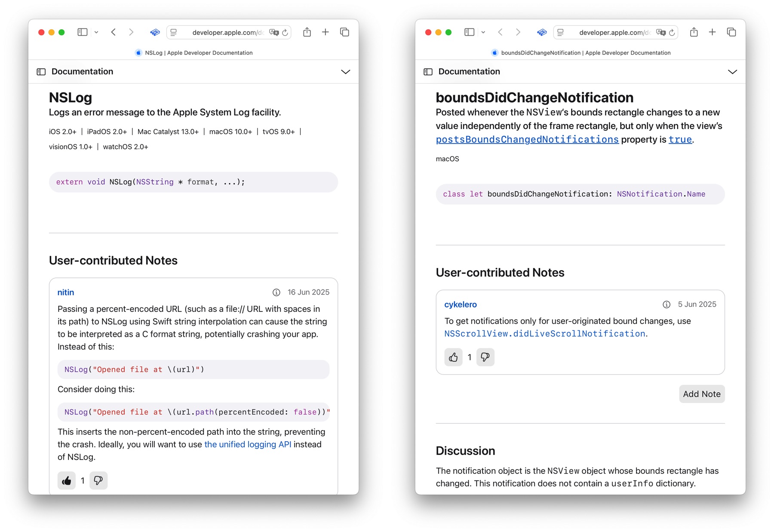The width and height of the screenshot is (774, 532).
Task: Toggle Safari sidebar in NSLog window
Action: point(82,32)
